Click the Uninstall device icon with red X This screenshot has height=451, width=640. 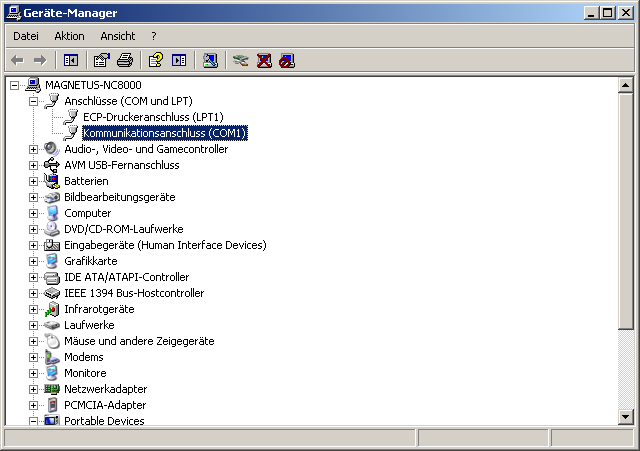tap(264, 61)
